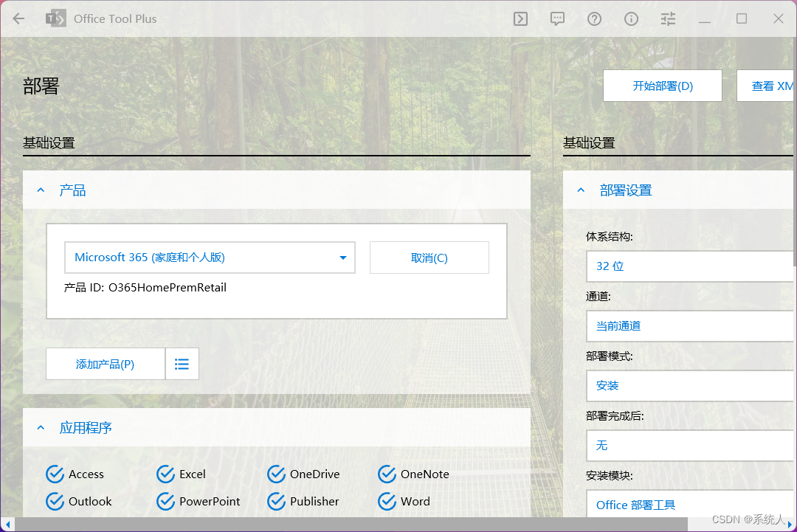Click the 部署完成后: label
Viewport: 797px width, 532px height.
pos(615,416)
